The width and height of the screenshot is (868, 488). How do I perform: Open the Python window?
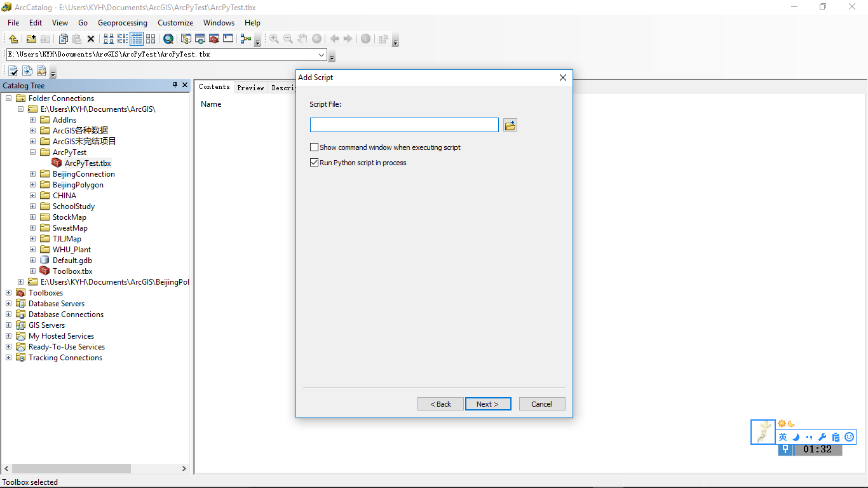tap(228, 39)
